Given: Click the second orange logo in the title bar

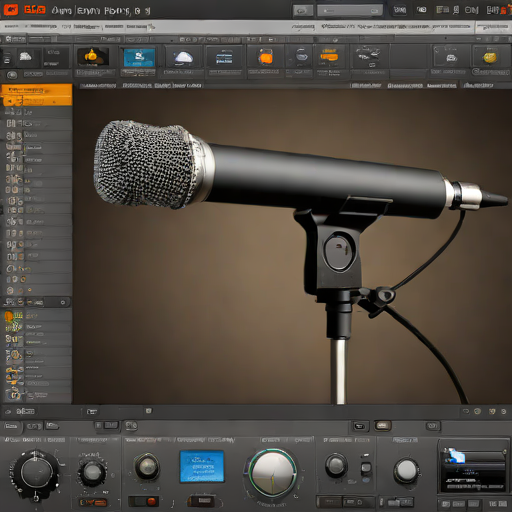Looking at the screenshot, I should (x=35, y=10).
